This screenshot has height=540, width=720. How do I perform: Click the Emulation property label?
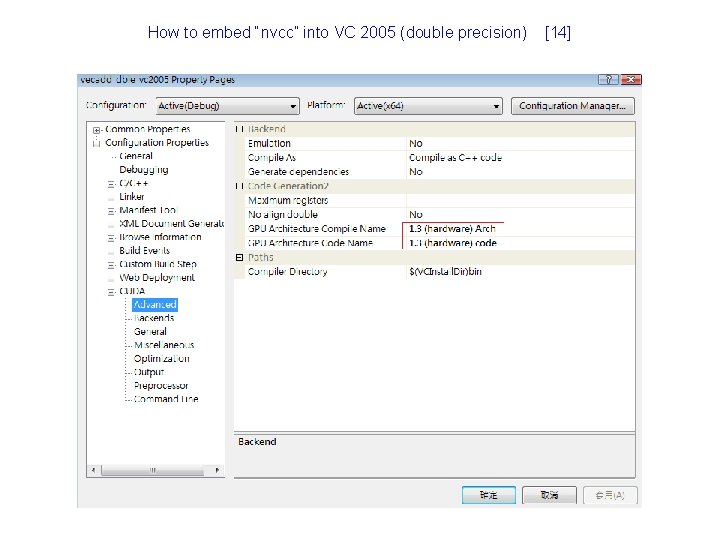(x=269, y=144)
